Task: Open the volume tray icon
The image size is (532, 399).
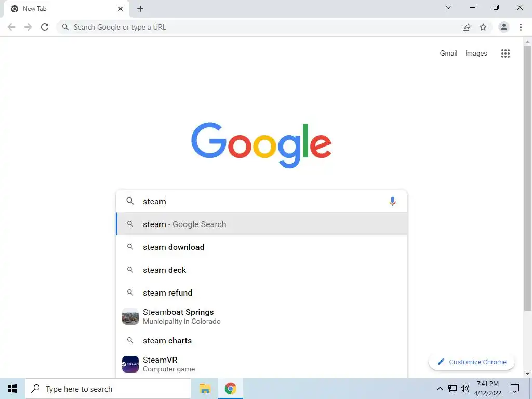Action: [x=465, y=389]
